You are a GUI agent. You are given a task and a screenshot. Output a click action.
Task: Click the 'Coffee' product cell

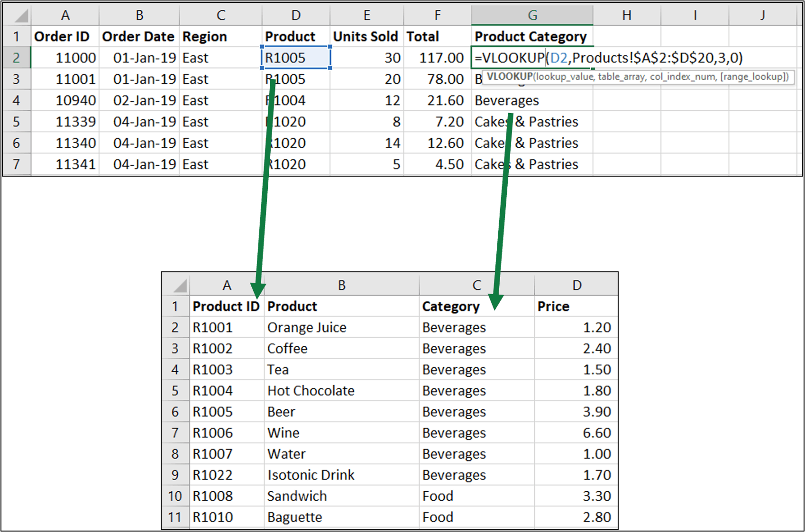(x=341, y=349)
